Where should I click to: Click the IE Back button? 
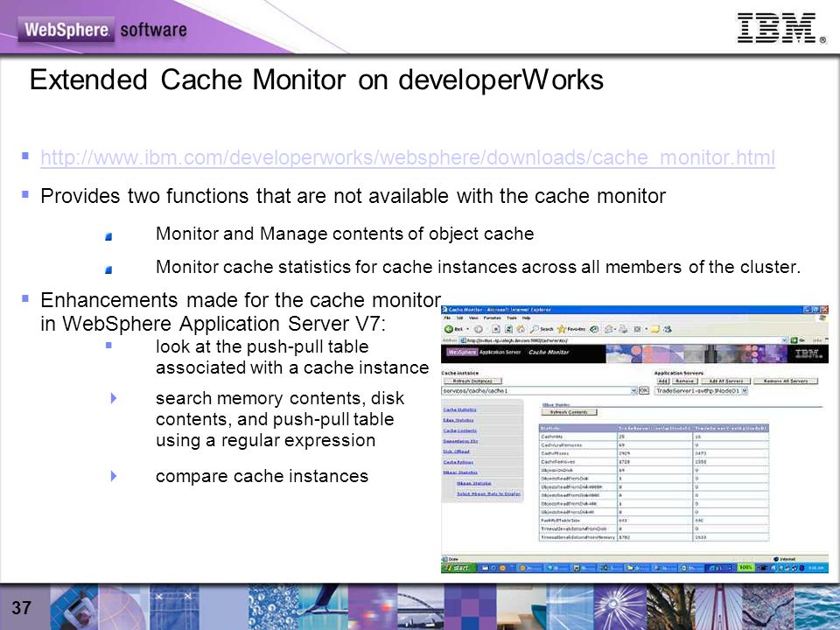point(455,329)
